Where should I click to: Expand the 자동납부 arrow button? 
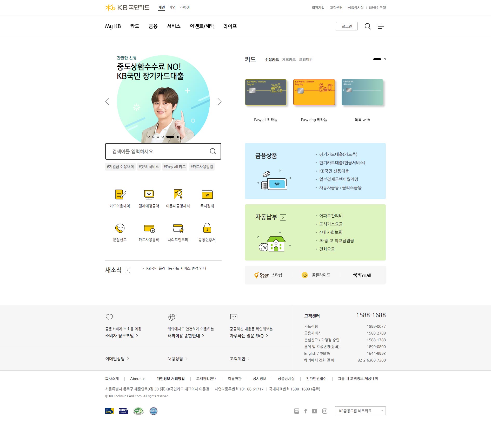pos(283,217)
